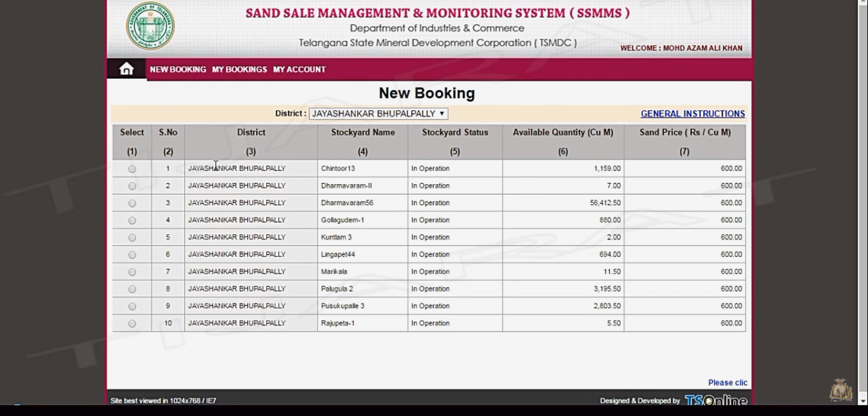Click the Telangana government emblem logo

[150, 26]
